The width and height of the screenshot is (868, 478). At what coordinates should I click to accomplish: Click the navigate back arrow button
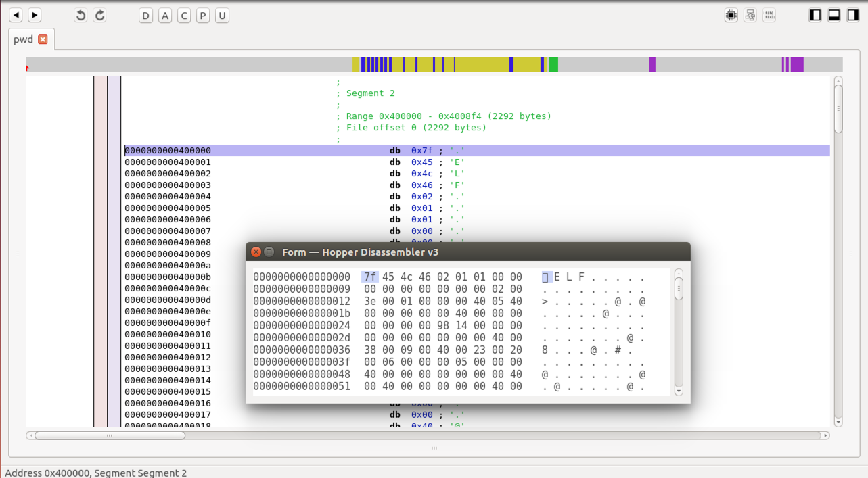tap(16, 15)
